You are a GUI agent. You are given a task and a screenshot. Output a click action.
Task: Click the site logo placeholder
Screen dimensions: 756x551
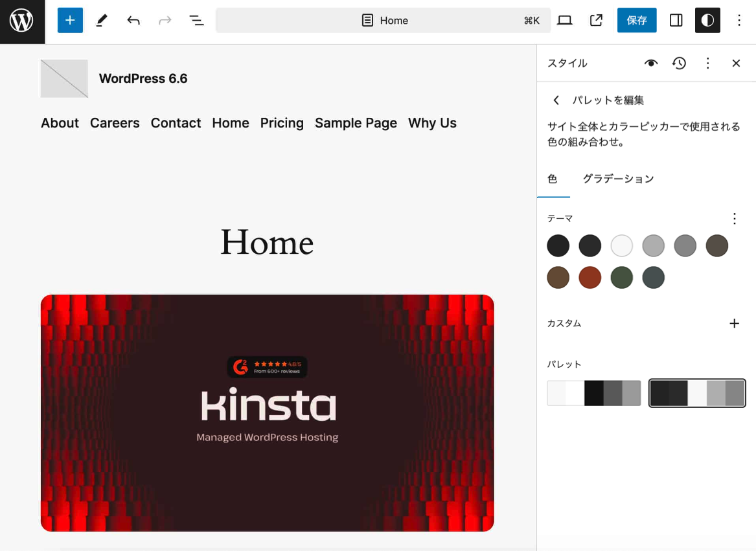pyautogui.click(x=64, y=78)
